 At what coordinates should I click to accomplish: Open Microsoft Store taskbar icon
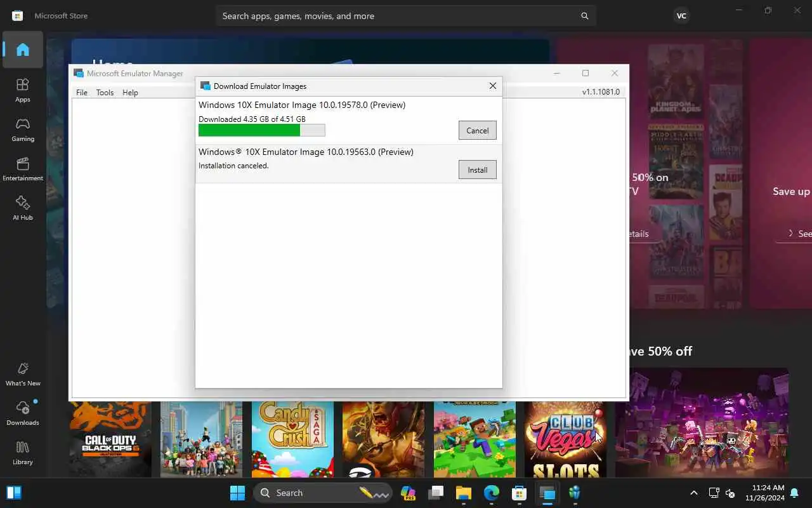(x=520, y=493)
